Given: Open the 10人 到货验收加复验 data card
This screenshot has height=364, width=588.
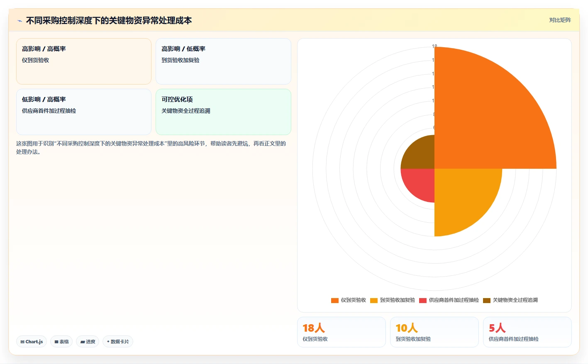Looking at the screenshot, I should coord(434,332).
